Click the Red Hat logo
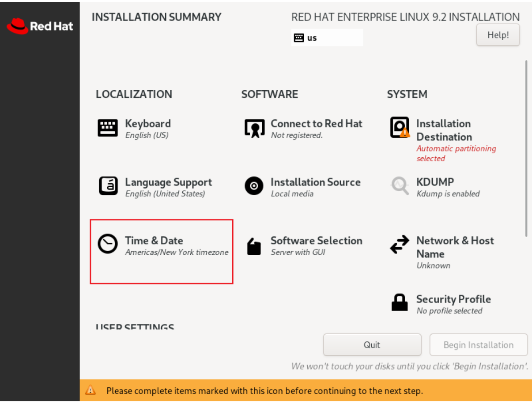The image size is (532, 408). (x=40, y=26)
